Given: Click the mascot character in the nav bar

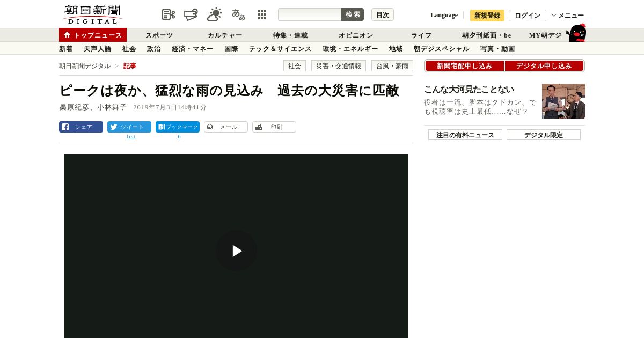Looking at the screenshot, I should tap(576, 33).
